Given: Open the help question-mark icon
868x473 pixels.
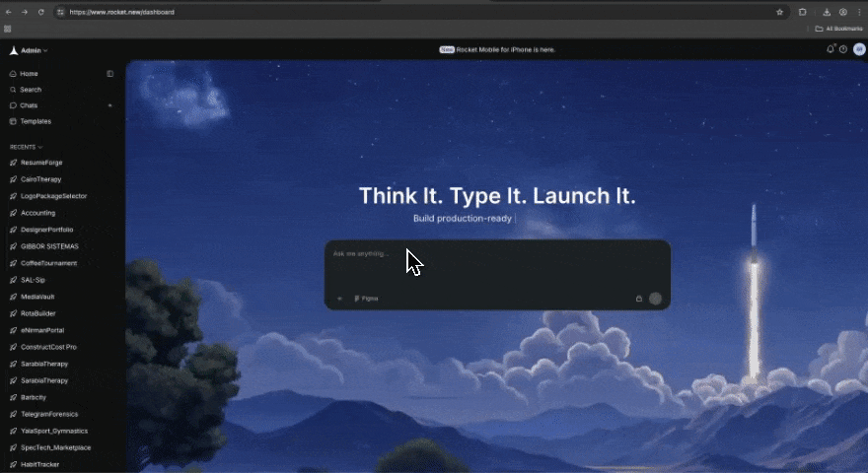Looking at the screenshot, I should point(843,49).
